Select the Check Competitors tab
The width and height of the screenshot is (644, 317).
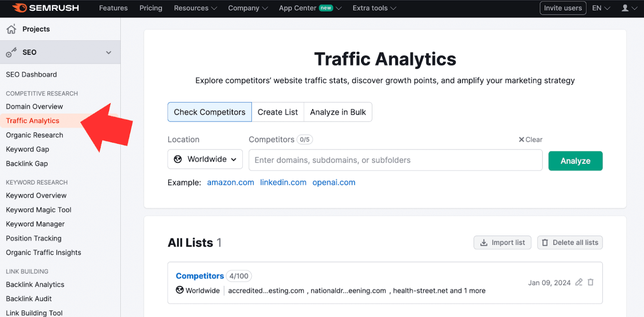click(210, 112)
